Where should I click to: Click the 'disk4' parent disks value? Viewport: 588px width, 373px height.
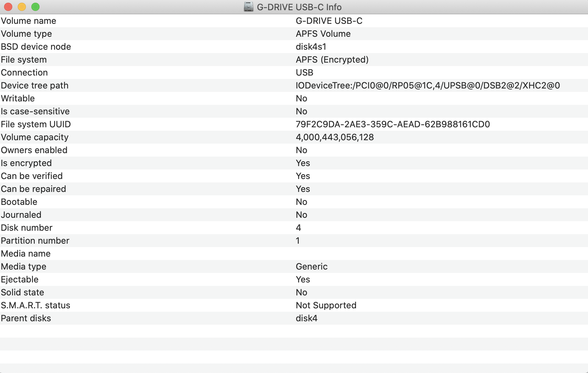307,318
